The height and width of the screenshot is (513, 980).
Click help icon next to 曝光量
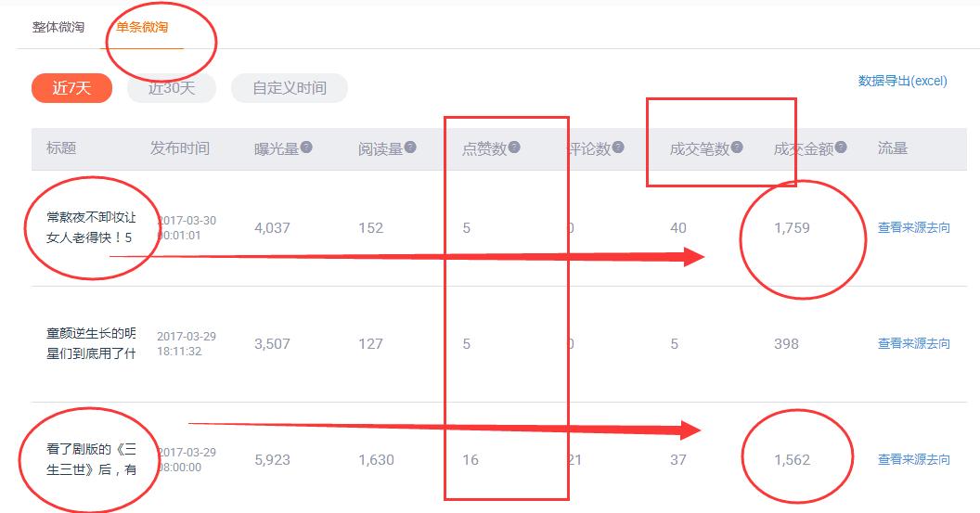tap(306, 147)
